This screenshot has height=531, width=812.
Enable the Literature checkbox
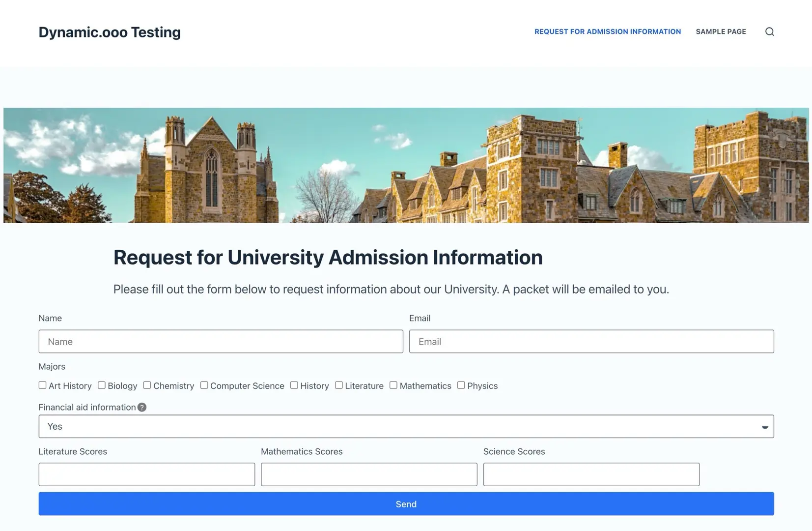339,385
